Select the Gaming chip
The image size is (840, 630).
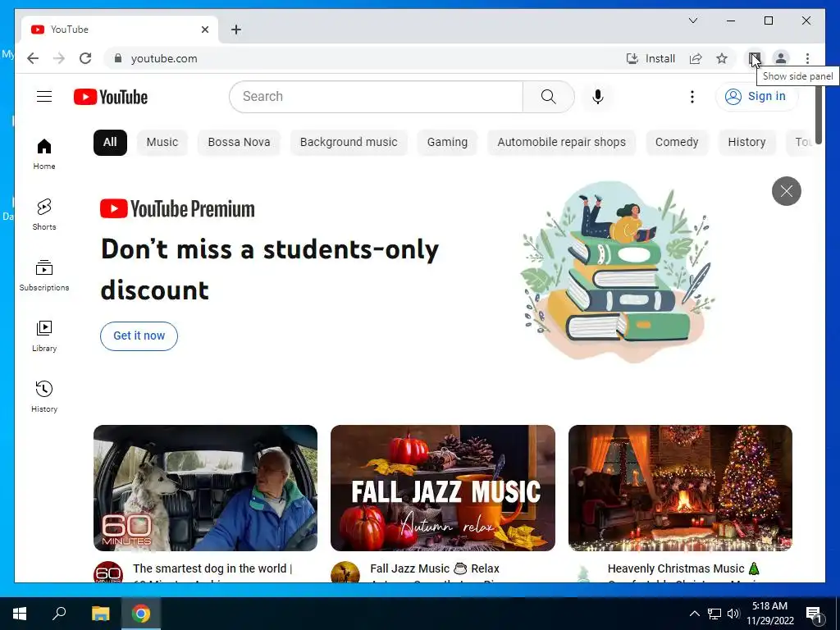point(447,143)
